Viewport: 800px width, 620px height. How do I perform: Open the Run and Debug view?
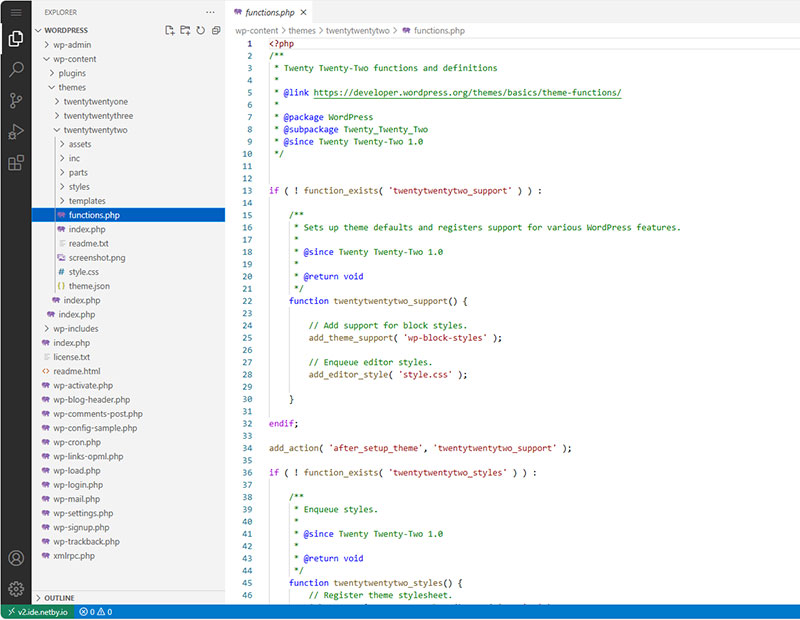pyautogui.click(x=16, y=132)
